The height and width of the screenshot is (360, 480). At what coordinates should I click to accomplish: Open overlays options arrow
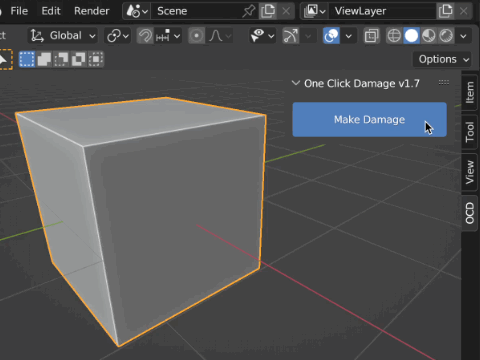click(348, 36)
